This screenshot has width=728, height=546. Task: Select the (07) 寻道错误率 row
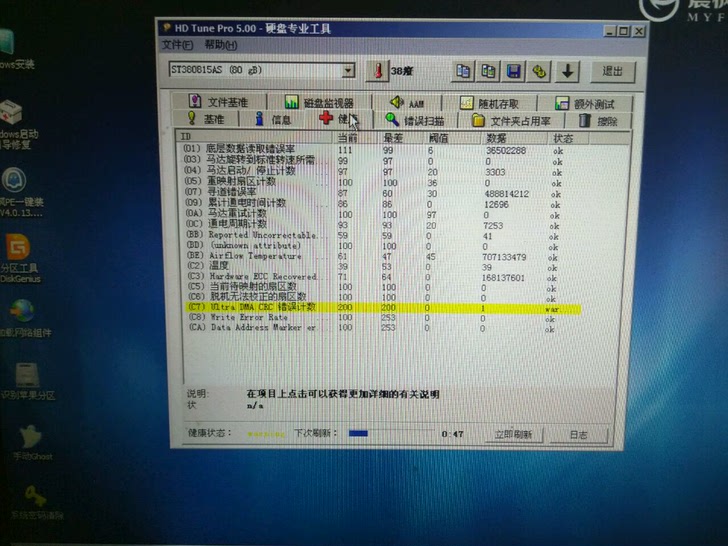373,193
